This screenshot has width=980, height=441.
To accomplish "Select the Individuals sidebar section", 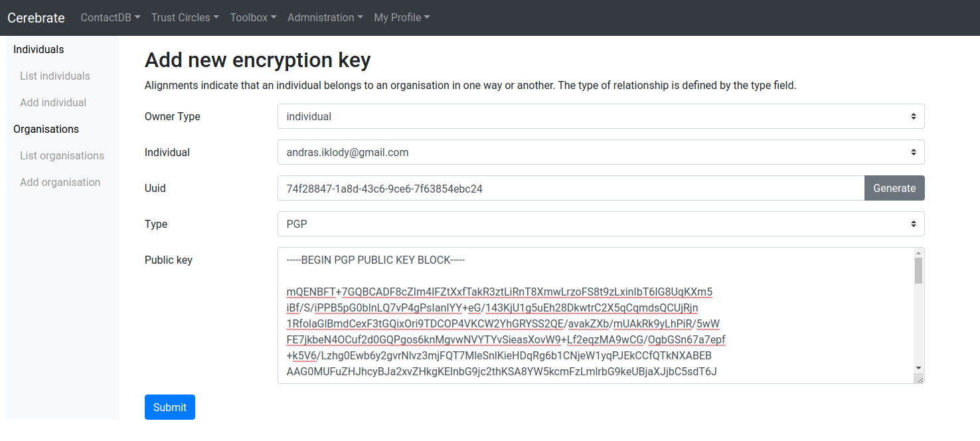I will tap(38, 49).
